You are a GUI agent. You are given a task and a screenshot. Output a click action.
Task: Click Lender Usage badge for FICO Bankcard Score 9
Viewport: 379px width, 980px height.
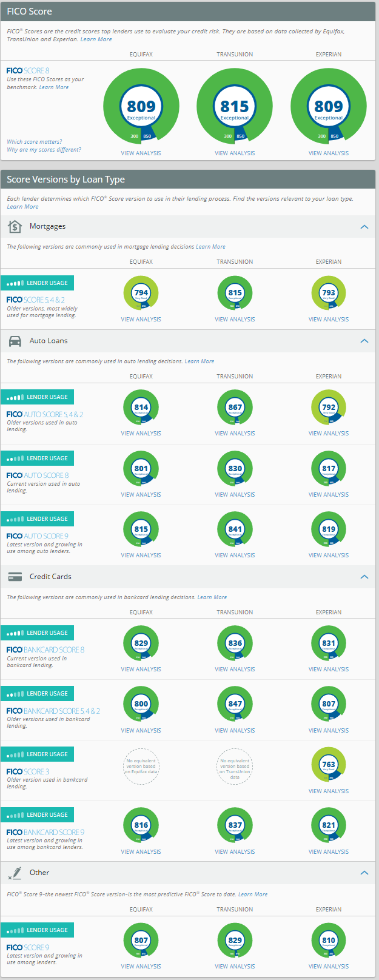[38, 815]
